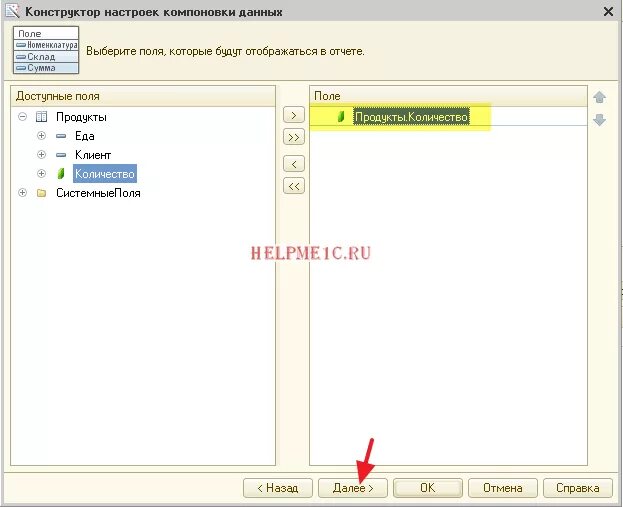The image size is (623, 507).
Task: Confirm with the OK button
Action: pos(428,488)
